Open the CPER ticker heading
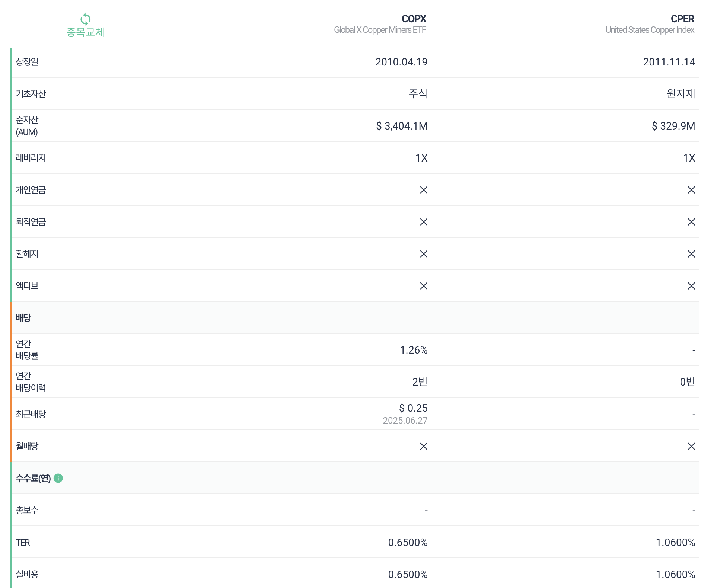717x588 pixels. click(x=682, y=19)
